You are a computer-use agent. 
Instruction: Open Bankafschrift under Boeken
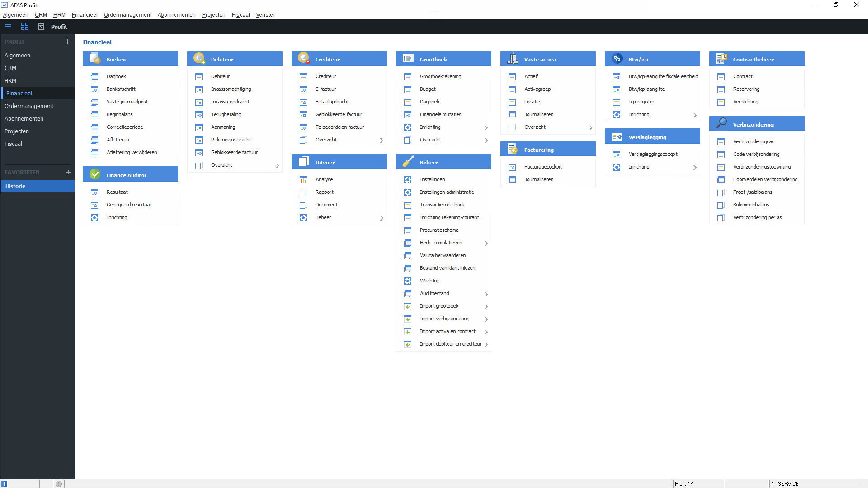pos(121,89)
